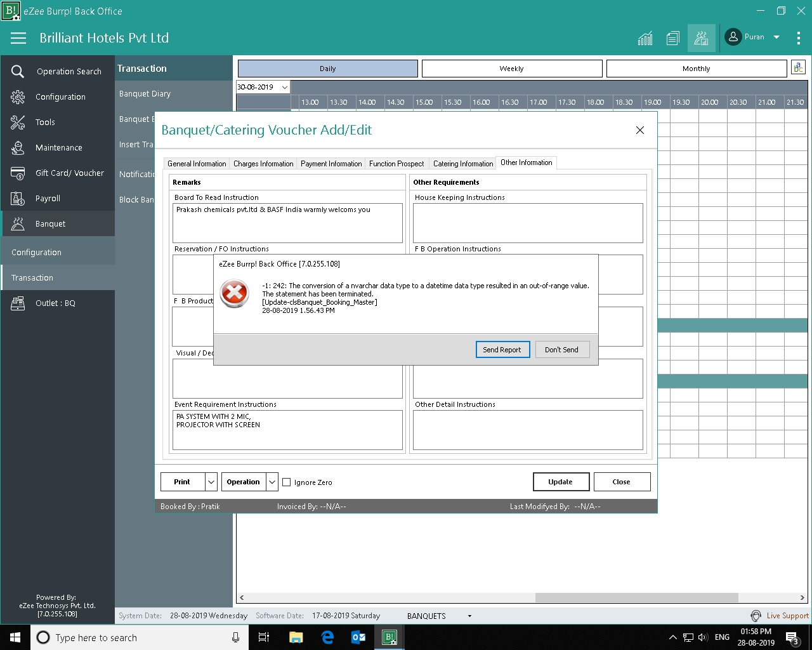The image size is (812, 650).
Task: Select Outlet : BQ entry
Action: (x=58, y=303)
